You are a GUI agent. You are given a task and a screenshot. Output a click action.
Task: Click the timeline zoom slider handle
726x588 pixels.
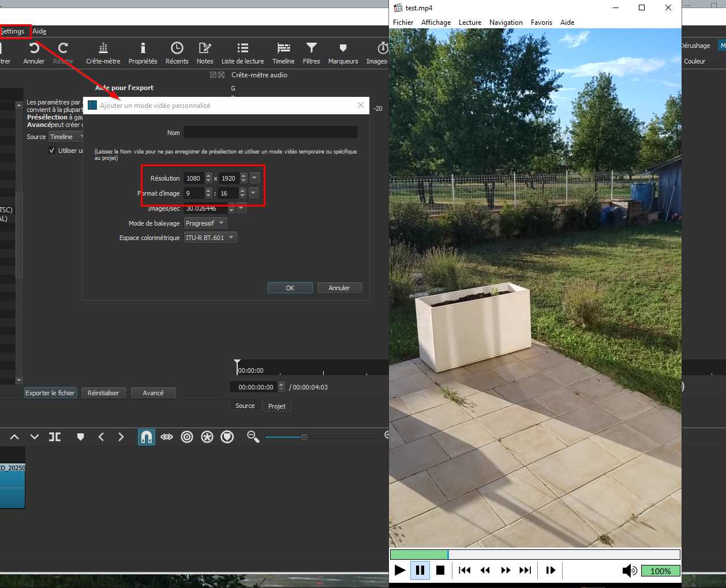(x=304, y=437)
